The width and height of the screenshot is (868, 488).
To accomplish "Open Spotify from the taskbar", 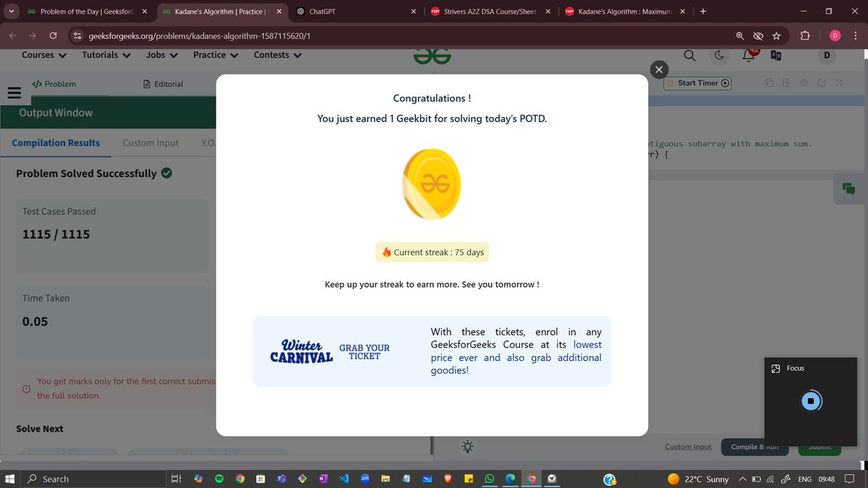I will pyautogui.click(x=219, y=479).
